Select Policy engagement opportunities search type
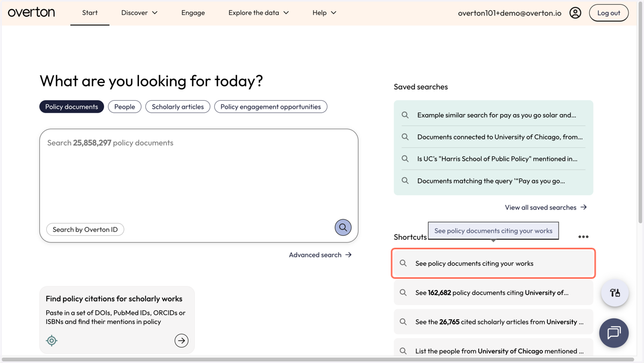This screenshot has width=644, height=363. 270,107
